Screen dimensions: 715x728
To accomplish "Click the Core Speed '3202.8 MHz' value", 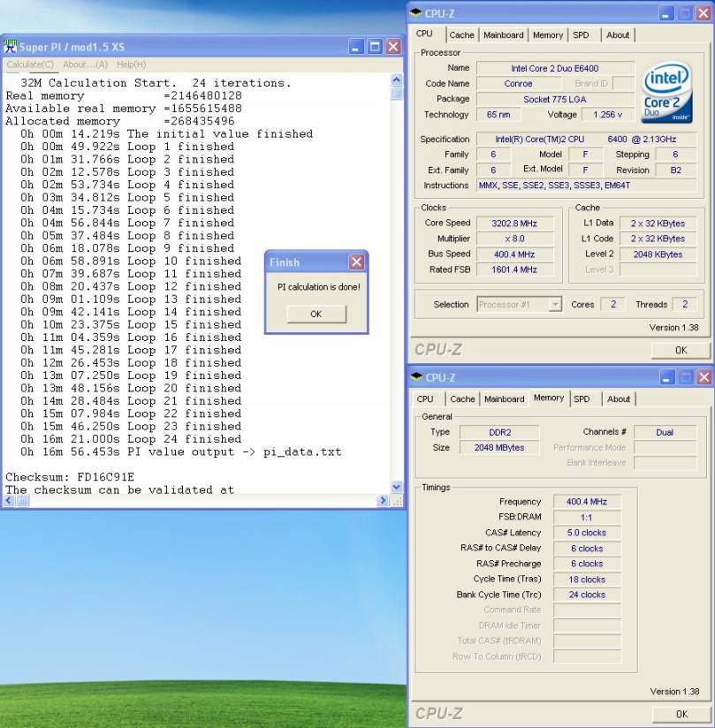I will point(514,224).
